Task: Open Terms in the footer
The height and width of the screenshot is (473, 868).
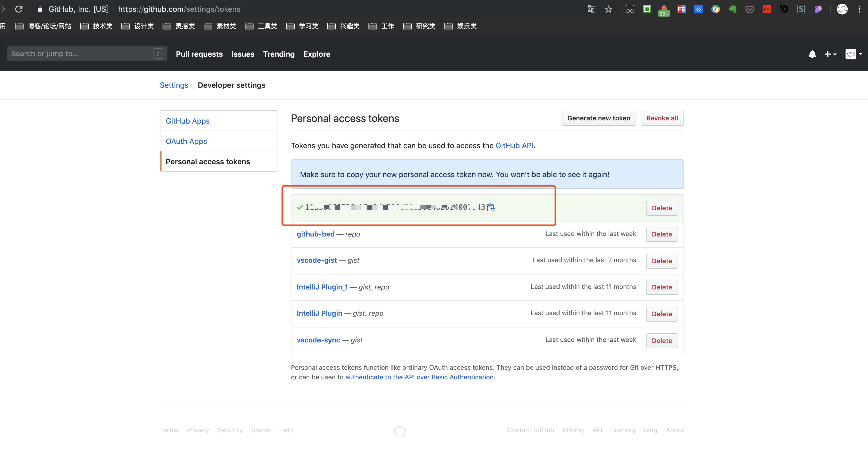Action: (x=169, y=430)
